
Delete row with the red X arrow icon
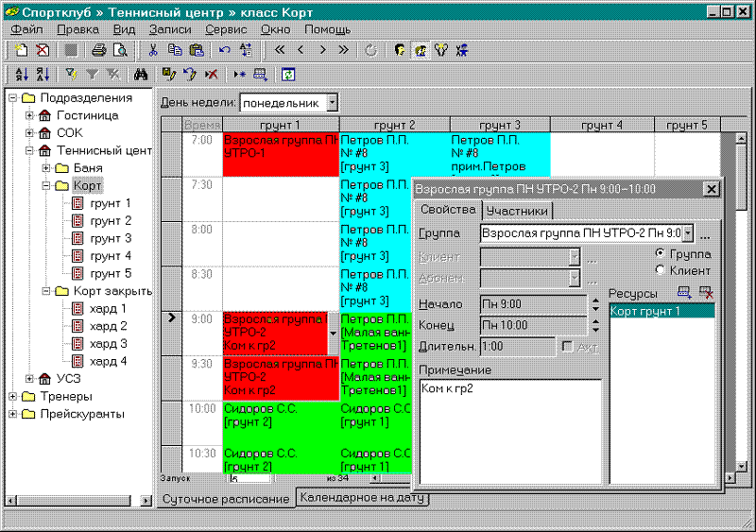pos(211,75)
